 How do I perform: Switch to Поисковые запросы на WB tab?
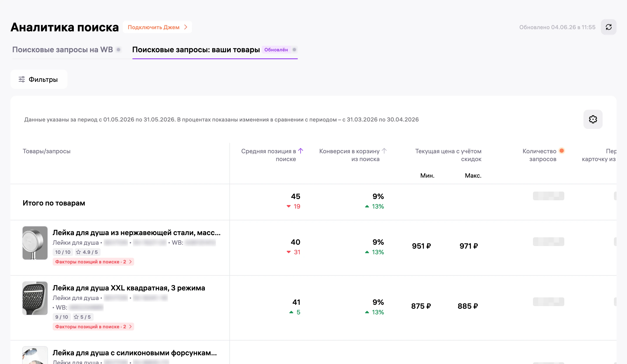point(62,49)
